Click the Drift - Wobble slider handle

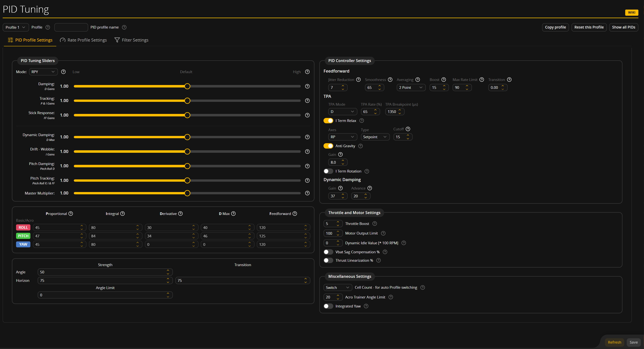point(187,152)
